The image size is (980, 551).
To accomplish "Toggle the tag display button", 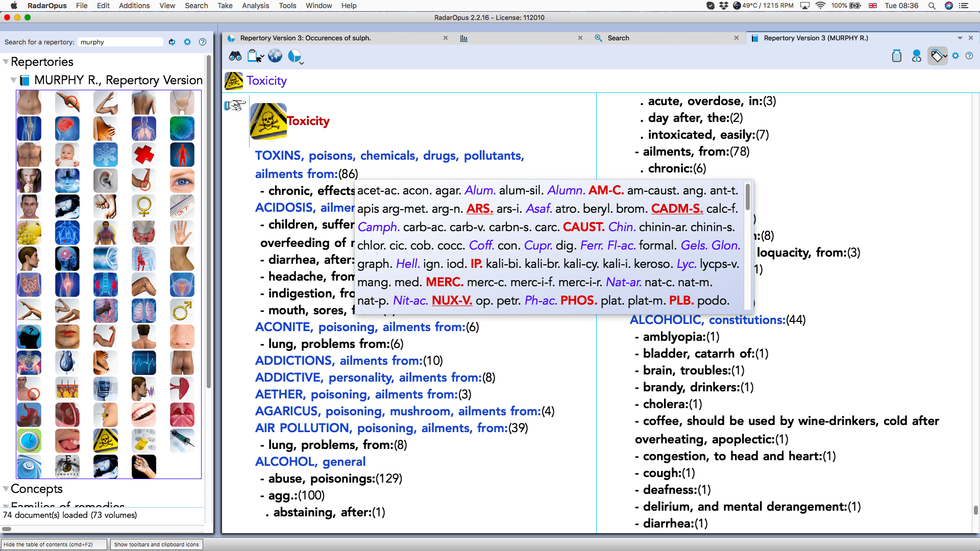I will [937, 56].
